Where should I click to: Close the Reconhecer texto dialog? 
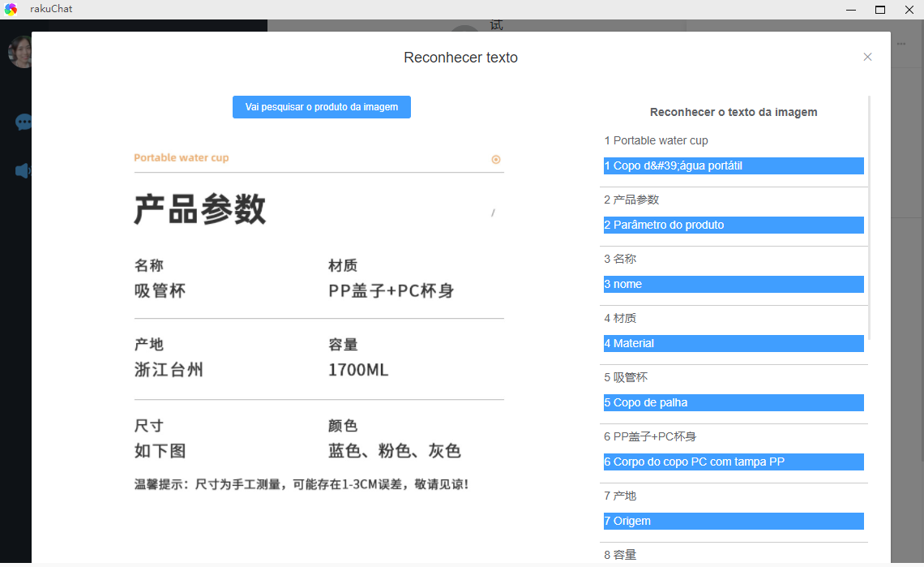(x=867, y=57)
